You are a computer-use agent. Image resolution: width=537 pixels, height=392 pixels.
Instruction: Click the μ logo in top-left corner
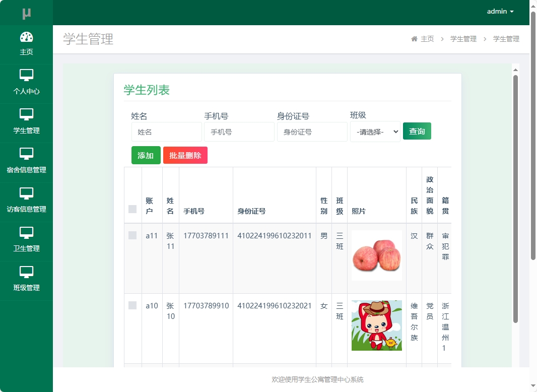(26, 12)
